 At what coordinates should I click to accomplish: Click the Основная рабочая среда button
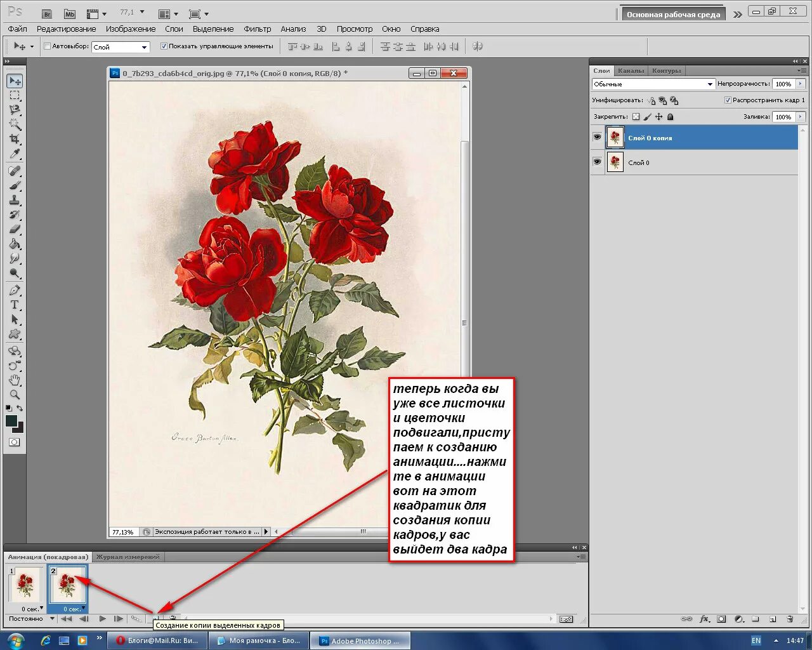coord(674,15)
